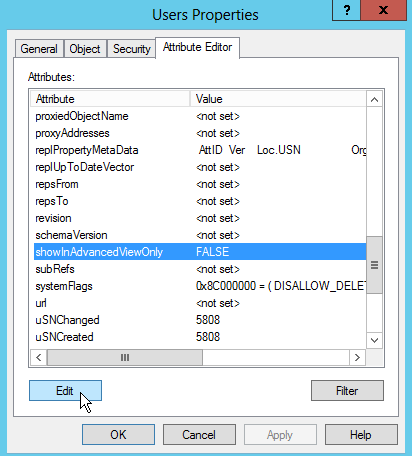Click the help question mark icon
Image resolution: width=412 pixels, height=456 pixels.
[346, 10]
